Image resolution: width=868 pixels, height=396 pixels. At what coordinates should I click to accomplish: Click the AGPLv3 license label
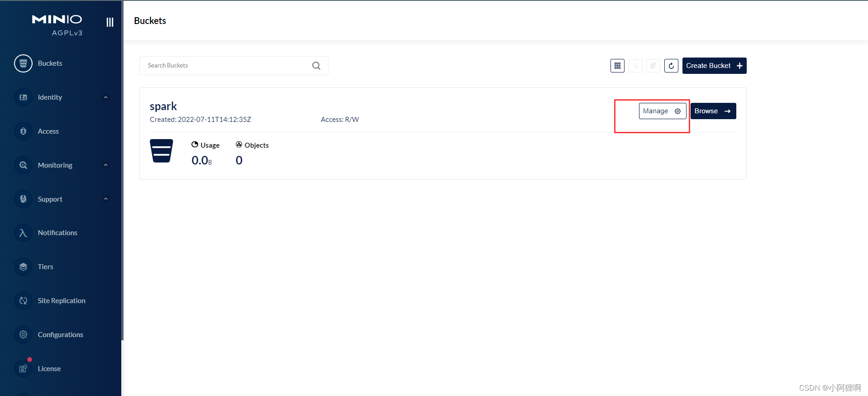pos(67,33)
